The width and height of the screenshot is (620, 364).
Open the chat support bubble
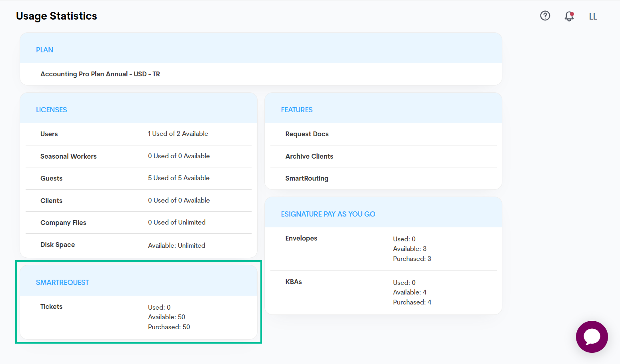pos(592,337)
